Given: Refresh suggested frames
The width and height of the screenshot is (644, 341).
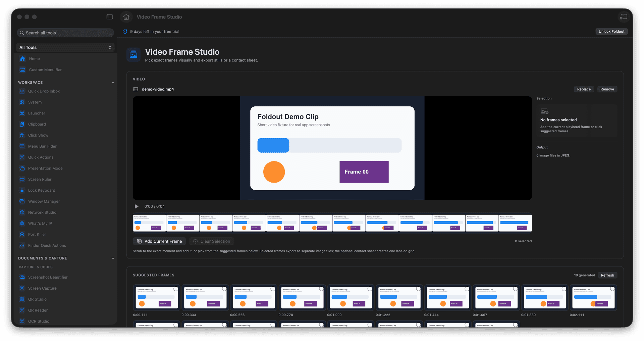Looking at the screenshot, I should (607, 275).
